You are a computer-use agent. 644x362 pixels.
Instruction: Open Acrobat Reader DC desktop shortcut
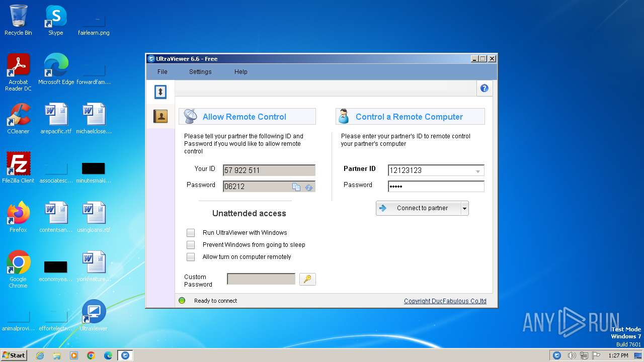pyautogui.click(x=18, y=72)
